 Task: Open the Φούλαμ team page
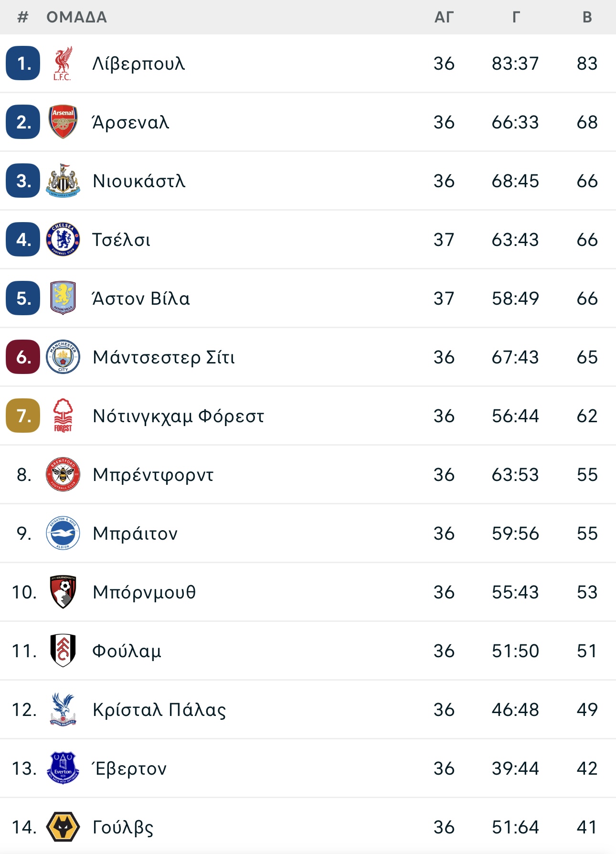pos(127,651)
